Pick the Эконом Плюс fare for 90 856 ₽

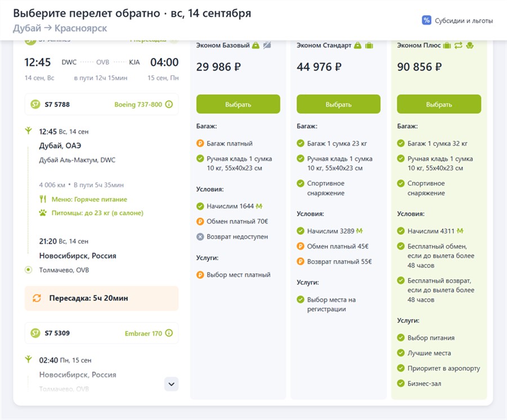pos(439,104)
